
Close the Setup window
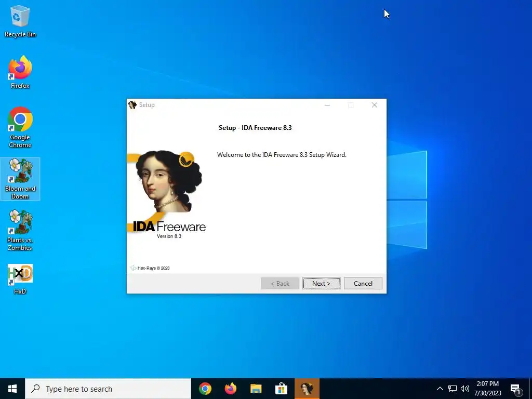pos(375,105)
